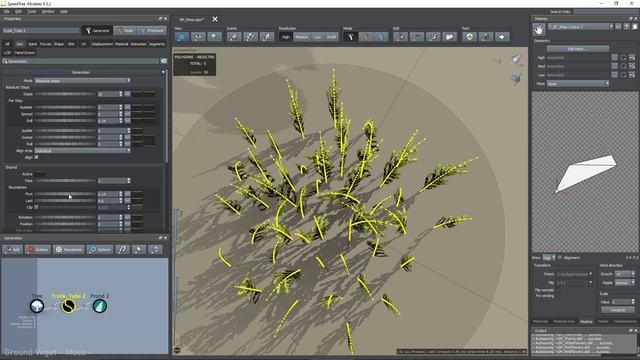Click the third Mode toolbar icon

click(x=381, y=37)
